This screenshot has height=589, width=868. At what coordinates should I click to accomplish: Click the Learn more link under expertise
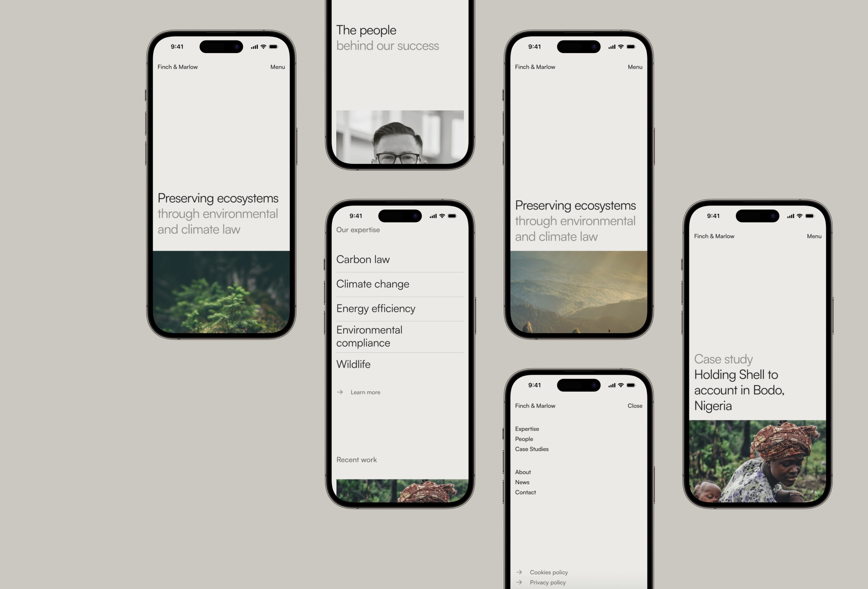[365, 392]
